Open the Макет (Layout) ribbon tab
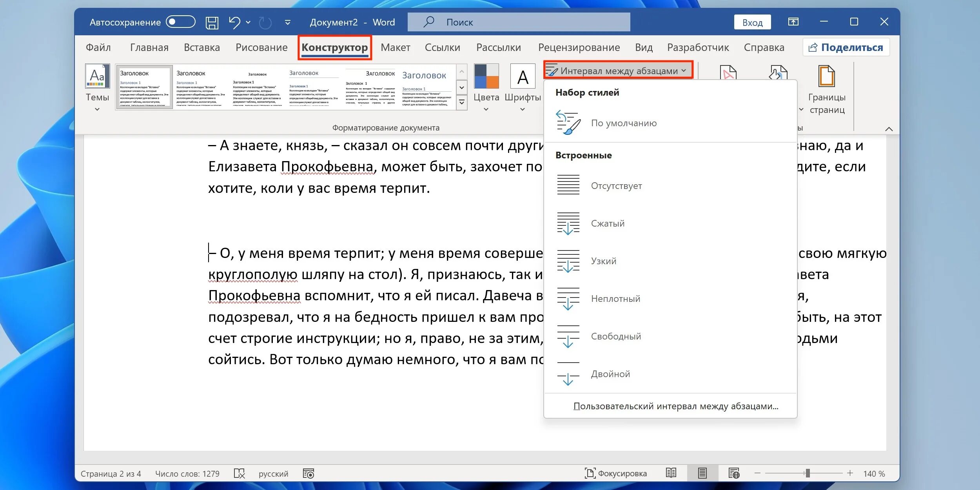Screen dimensions: 980x490 pos(395,47)
